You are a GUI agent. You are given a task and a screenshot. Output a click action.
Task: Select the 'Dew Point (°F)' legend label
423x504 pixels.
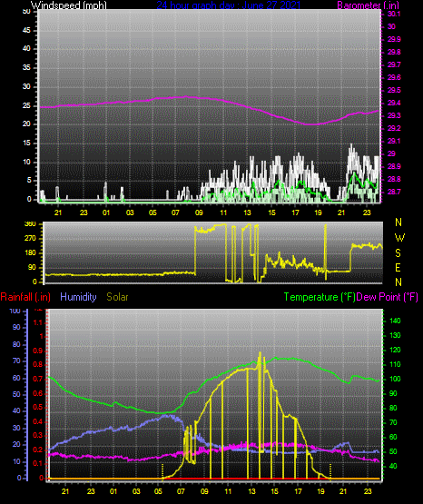tap(388, 297)
